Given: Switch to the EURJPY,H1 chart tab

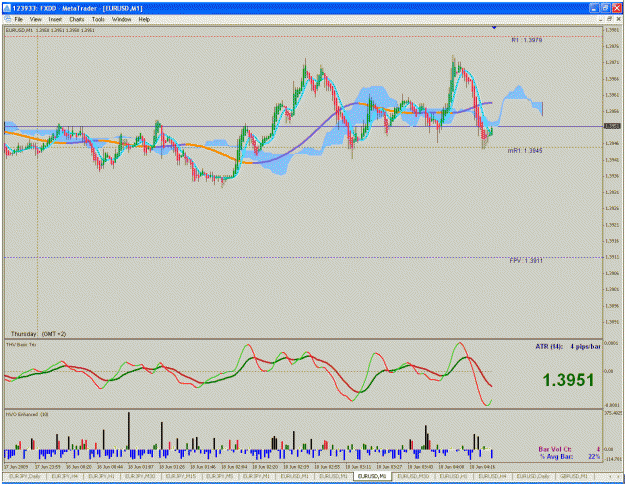Looking at the screenshot, I should coord(100,476).
